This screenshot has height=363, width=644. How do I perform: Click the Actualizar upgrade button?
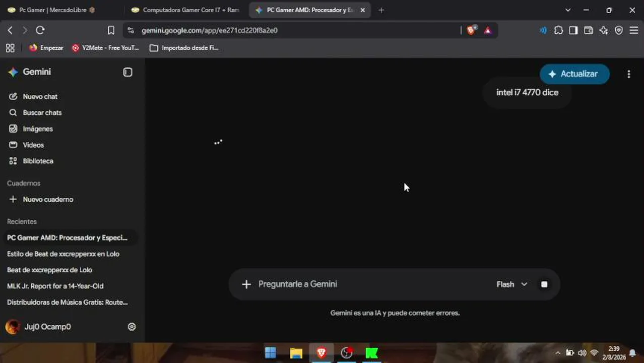tap(574, 74)
